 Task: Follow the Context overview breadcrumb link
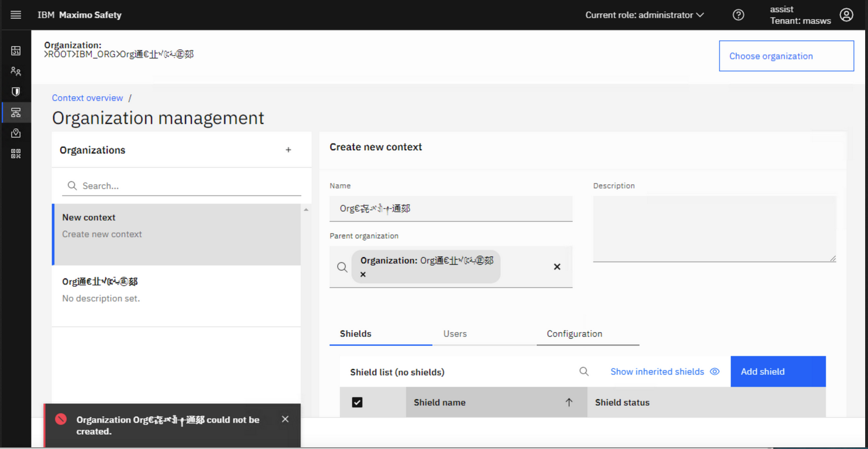87,98
